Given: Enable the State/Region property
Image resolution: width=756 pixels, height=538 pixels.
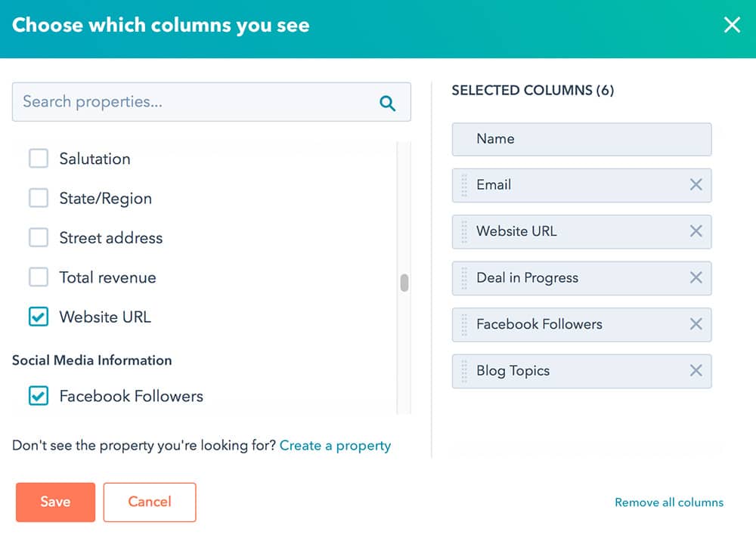Looking at the screenshot, I should click(x=39, y=198).
